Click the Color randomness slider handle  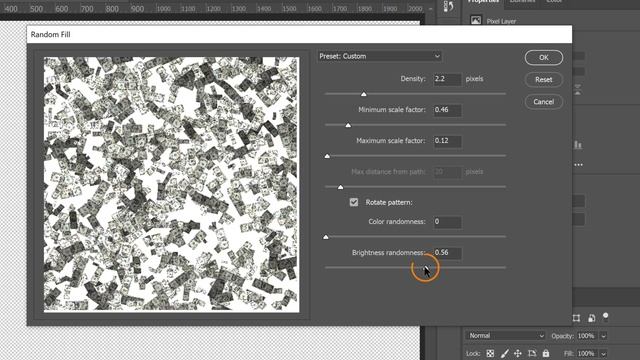point(326,237)
